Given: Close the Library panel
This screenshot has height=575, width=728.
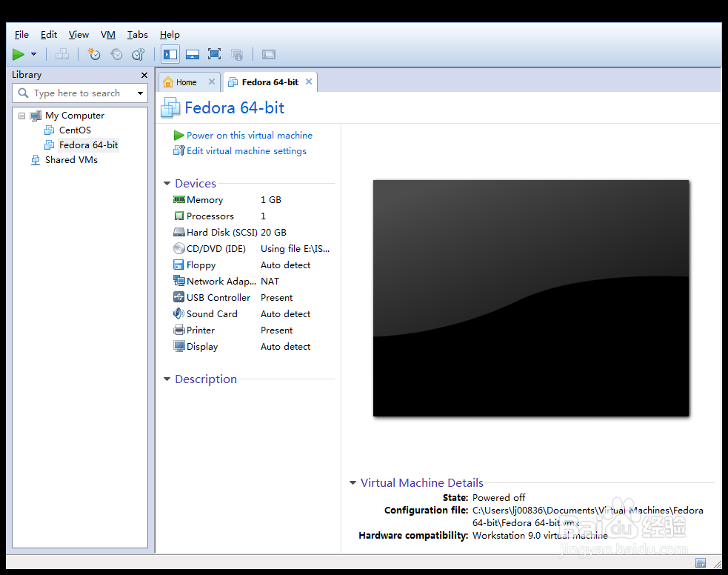Looking at the screenshot, I should [x=144, y=76].
